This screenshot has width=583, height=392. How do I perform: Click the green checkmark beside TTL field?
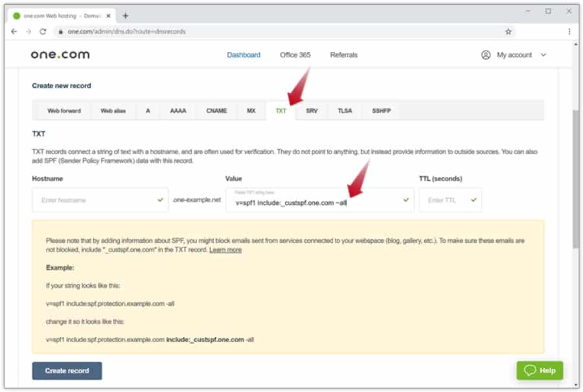[473, 200]
